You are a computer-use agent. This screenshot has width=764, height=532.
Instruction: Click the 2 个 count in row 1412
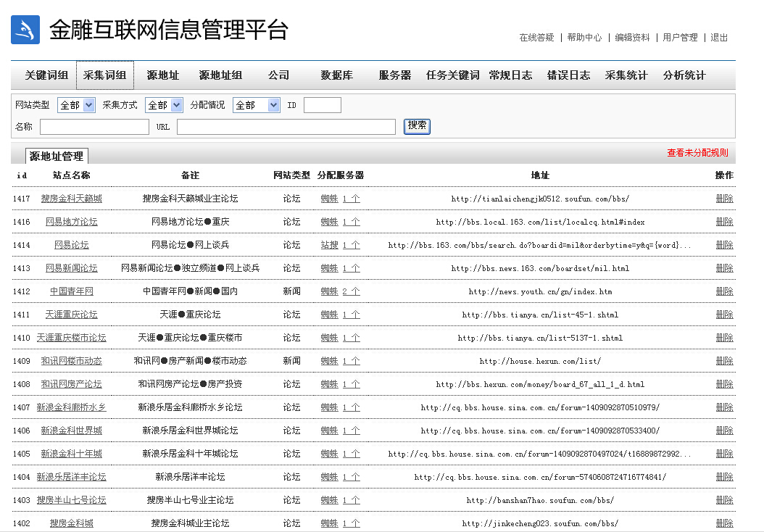pos(352,291)
